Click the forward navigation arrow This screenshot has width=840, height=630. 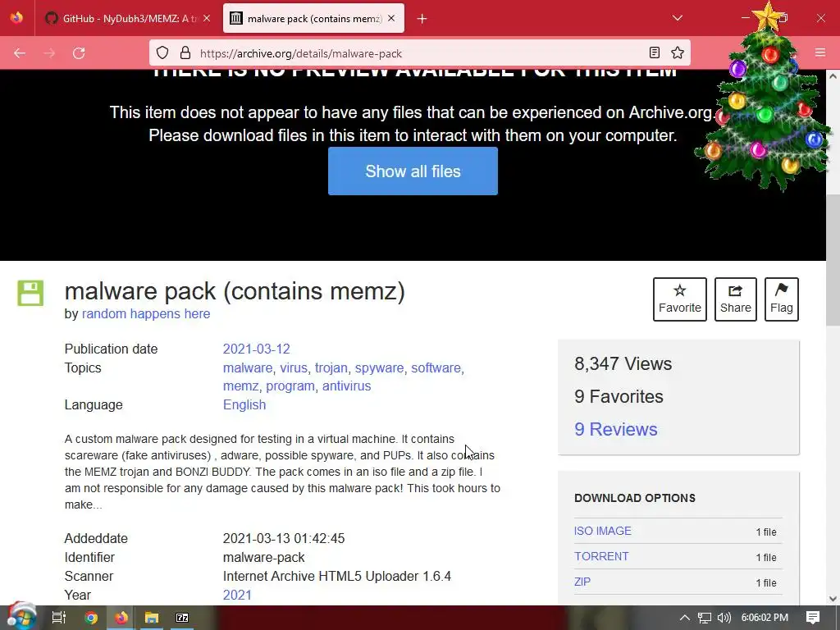pos(49,53)
